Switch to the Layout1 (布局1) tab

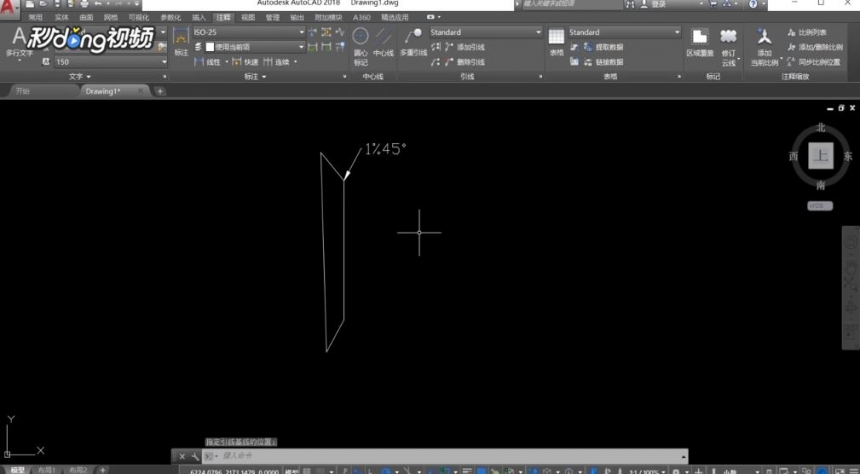[x=47, y=470]
